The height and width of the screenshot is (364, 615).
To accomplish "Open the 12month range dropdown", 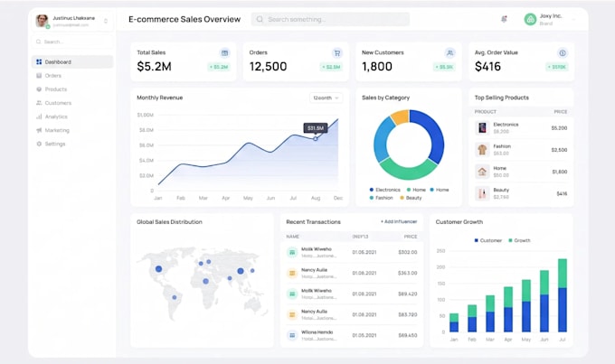I will [x=326, y=98].
